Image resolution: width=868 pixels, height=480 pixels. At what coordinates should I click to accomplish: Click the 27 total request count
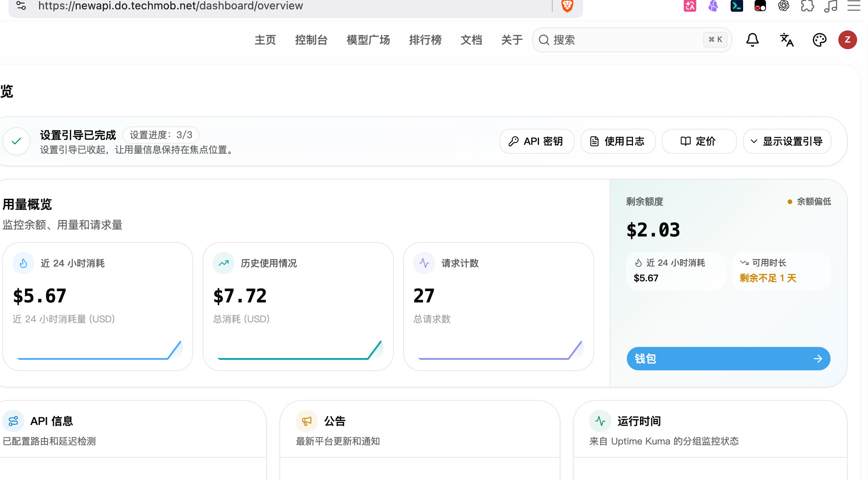(424, 296)
